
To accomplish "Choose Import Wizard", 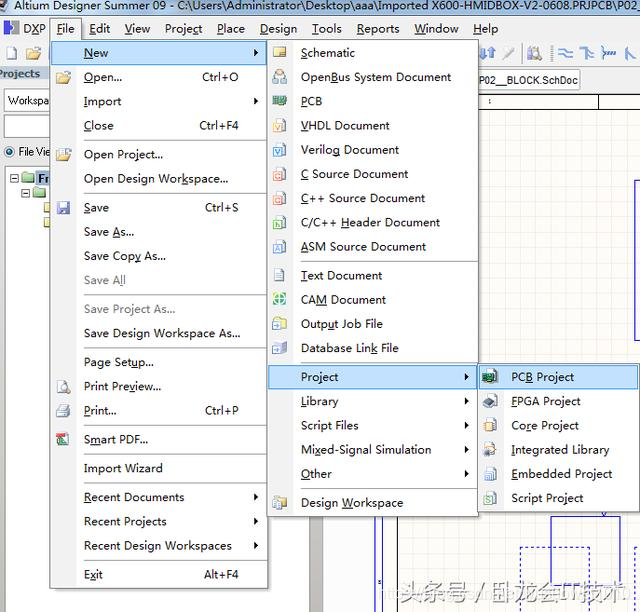I will 159,468.
